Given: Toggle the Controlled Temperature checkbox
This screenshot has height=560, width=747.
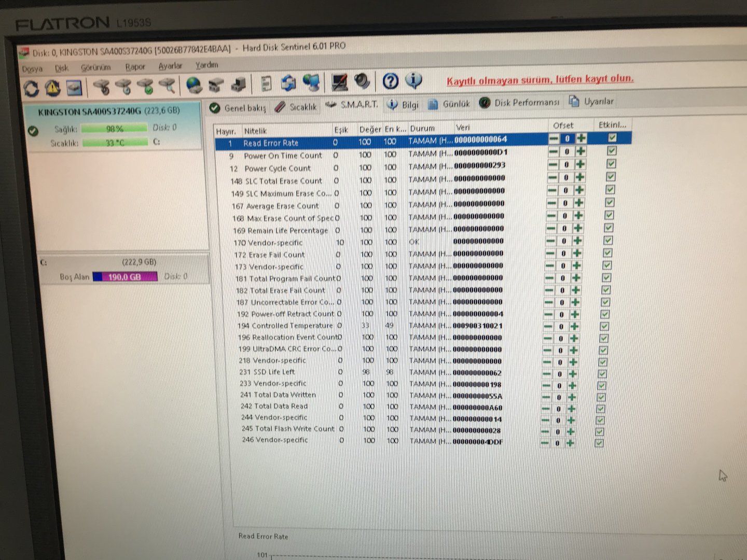Looking at the screenshot, I should pos(604,326).
